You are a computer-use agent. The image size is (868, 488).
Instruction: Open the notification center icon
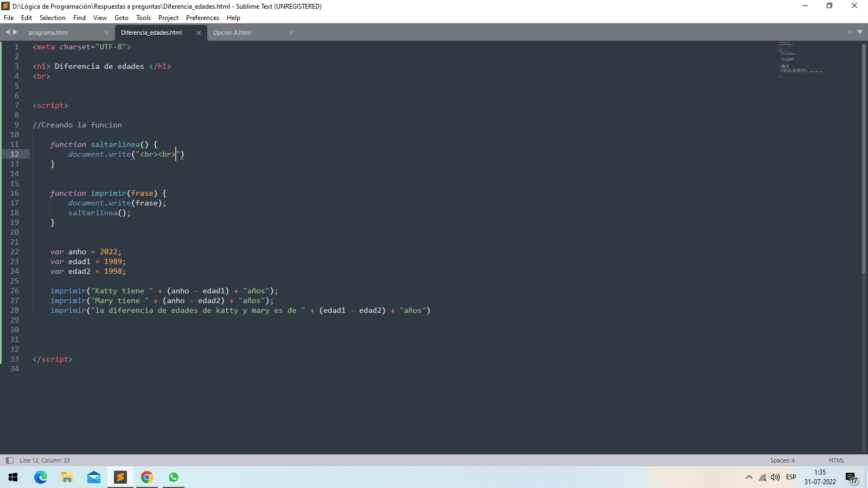point(852,478)
